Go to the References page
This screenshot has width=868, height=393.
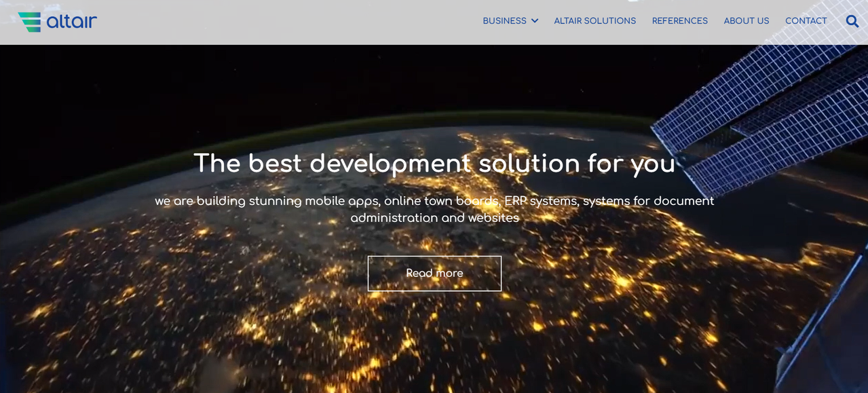pyautogui.click(x=679, y=21)
